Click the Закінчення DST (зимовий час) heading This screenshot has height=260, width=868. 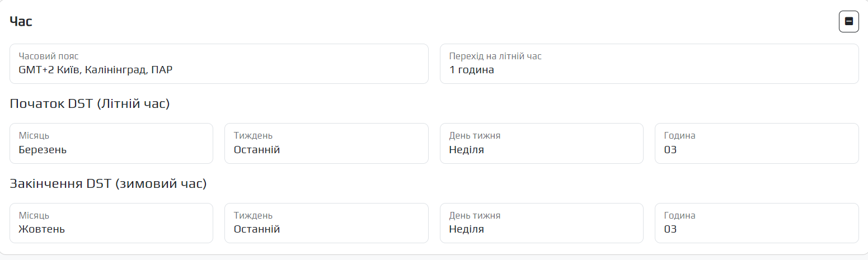click(108, 183)
